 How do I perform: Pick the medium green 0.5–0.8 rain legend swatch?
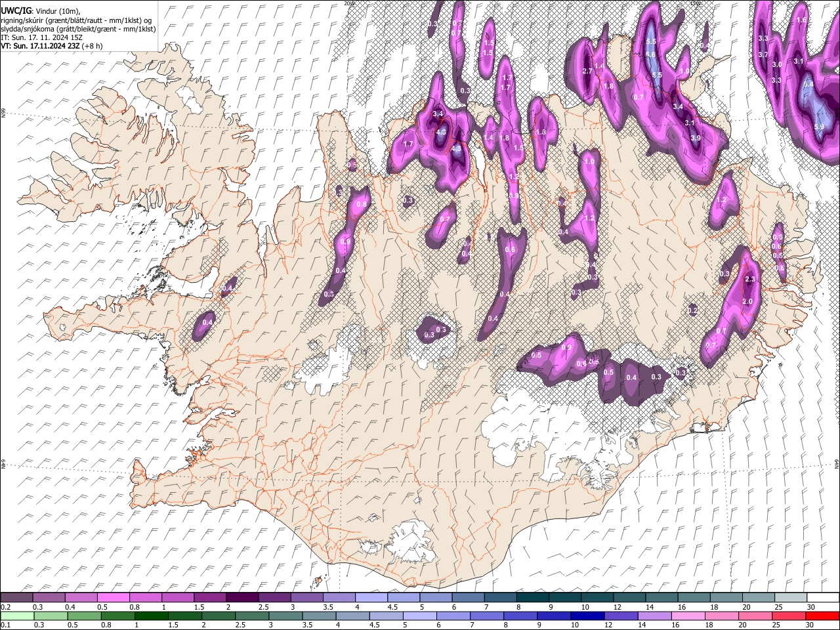pos(84,616)
